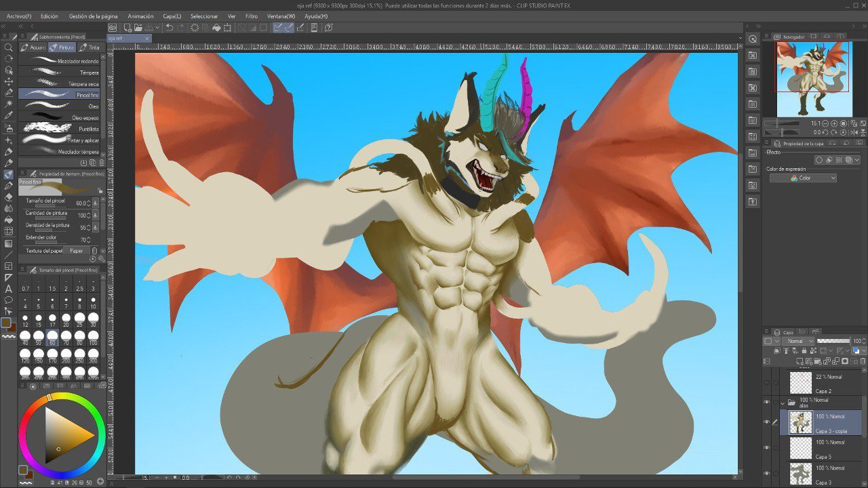
Task: Open the Color expression dropdown
Action: tap(803, 178)
